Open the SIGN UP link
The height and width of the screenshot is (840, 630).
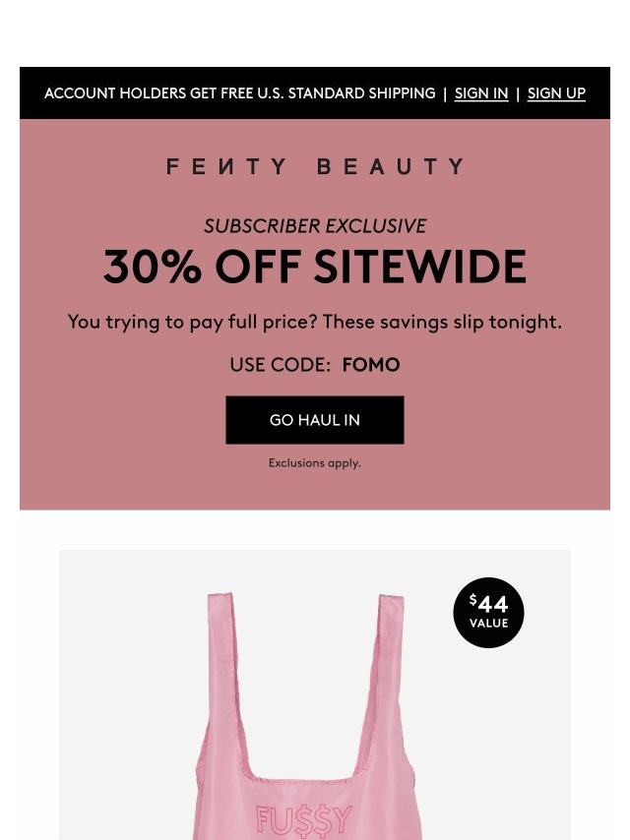(x=556, y=93)
